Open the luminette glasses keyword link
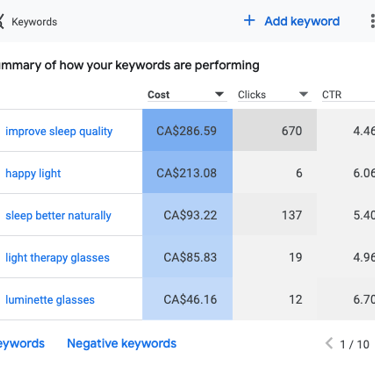This screenshot has height=366, width=375. click(x=50, y=300)
